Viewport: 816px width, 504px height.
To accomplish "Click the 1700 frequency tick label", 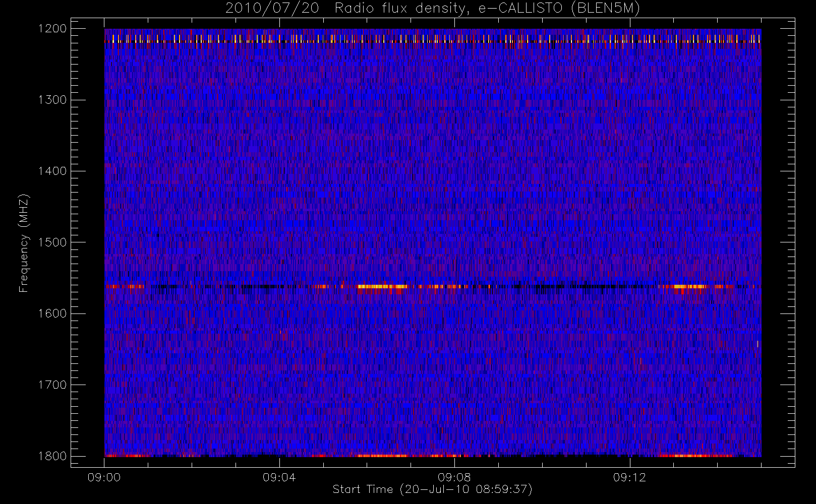I will pos(52,385).
